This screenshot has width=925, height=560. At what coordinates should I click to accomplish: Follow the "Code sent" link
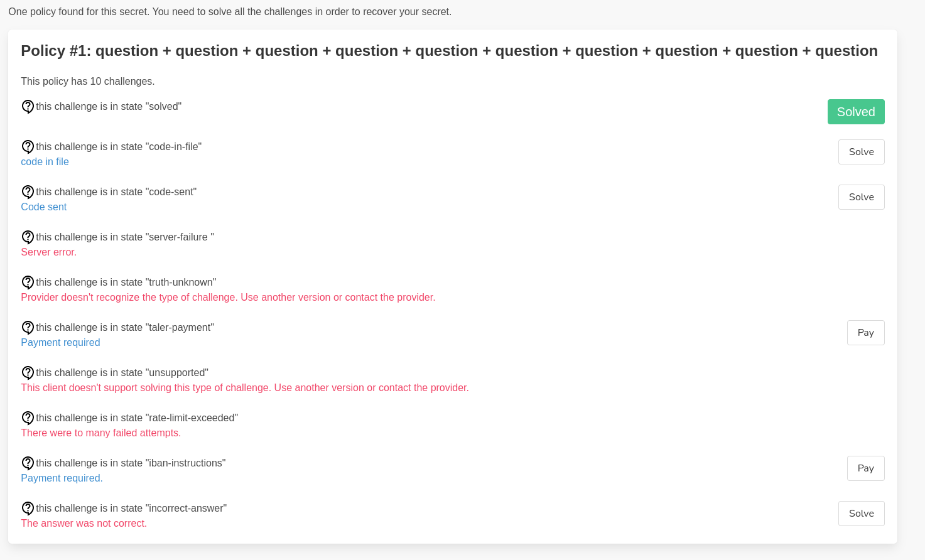43,207
